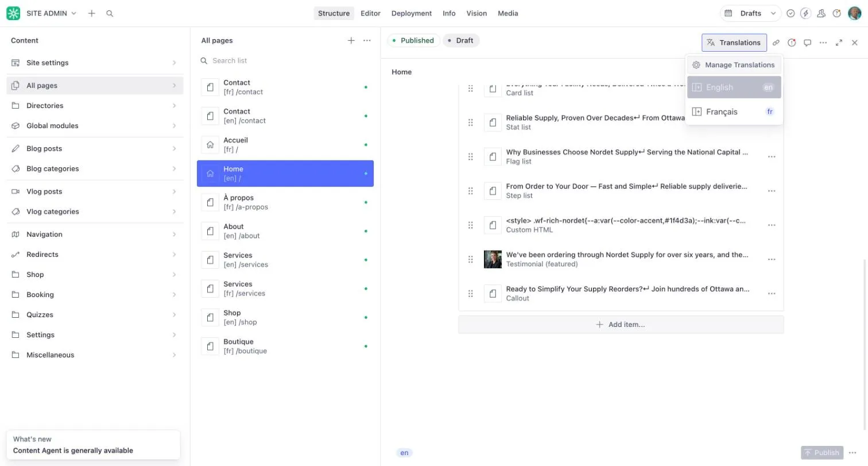
Task: Open the Vision tab
Action: pos(476,13)
